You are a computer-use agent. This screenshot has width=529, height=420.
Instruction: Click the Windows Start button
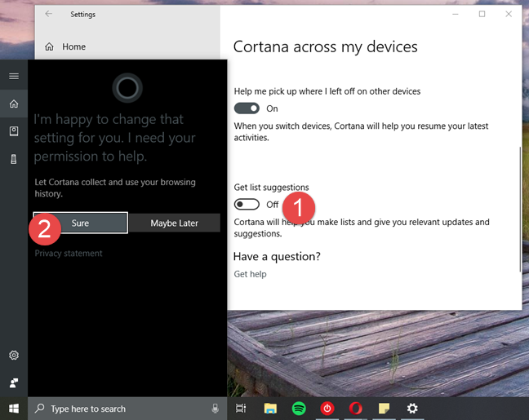(x=14, y=409)
